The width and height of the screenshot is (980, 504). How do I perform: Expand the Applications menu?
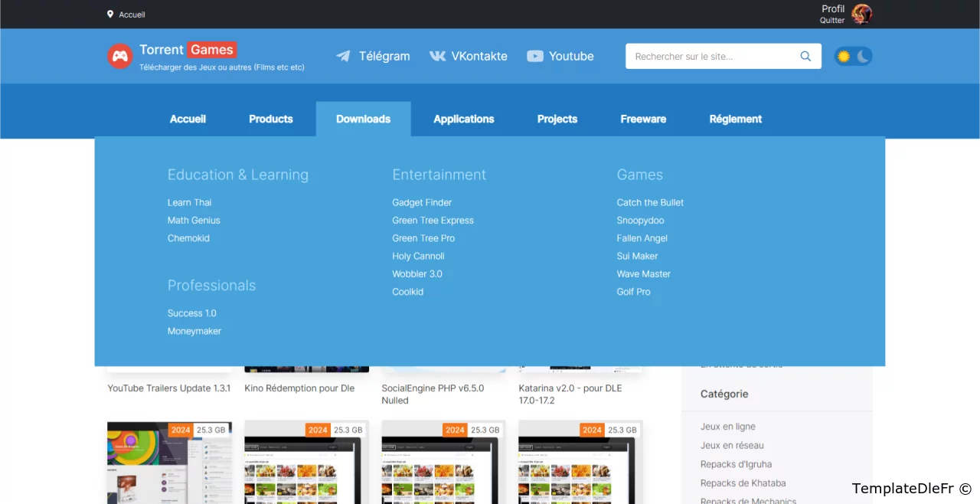463,119
